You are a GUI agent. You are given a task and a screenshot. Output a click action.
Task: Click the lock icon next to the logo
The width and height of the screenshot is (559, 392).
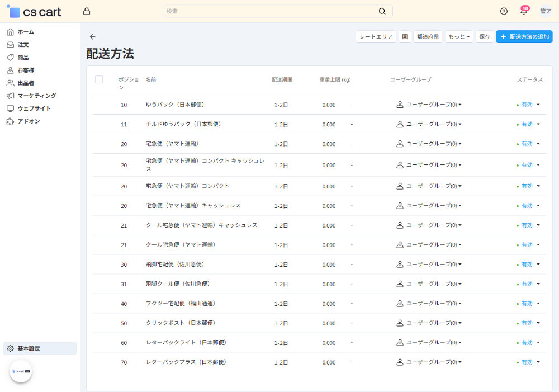click(x=86, y=11)
